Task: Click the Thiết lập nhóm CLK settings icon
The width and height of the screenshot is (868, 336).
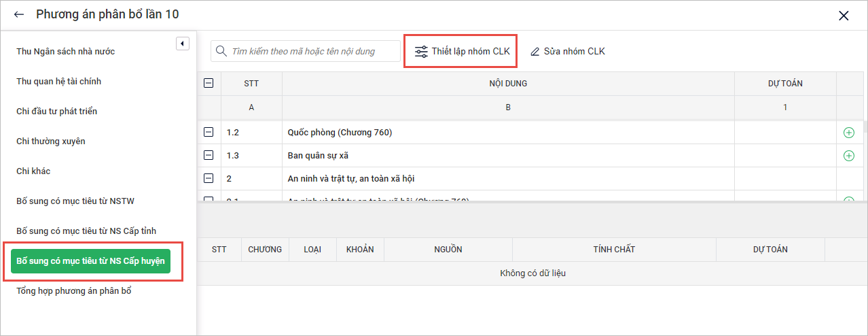Action: tap(421, 51)
